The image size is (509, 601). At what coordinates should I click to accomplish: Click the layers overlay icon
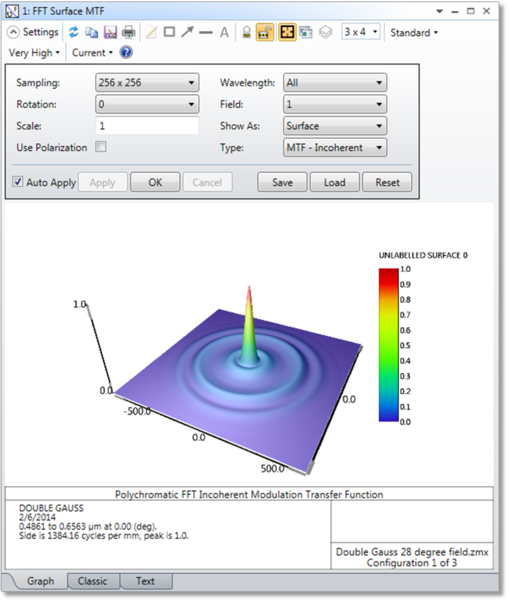click(x=325, y=32)
